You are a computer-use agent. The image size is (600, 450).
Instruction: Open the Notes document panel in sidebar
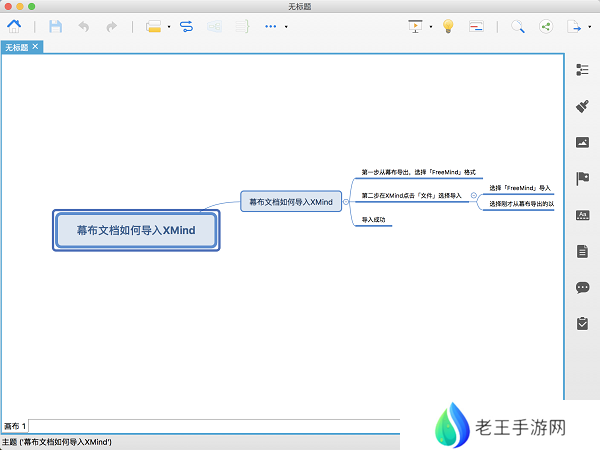582,251
